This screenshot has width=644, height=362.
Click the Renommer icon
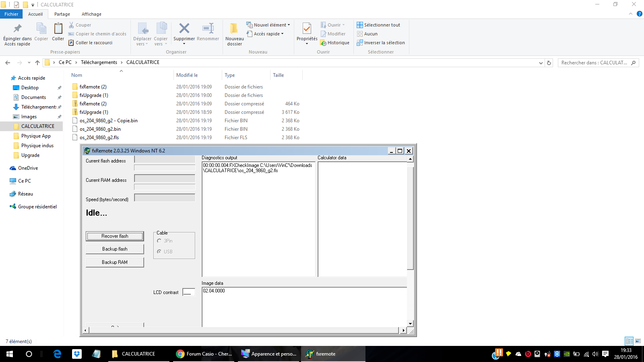[208, 28]
